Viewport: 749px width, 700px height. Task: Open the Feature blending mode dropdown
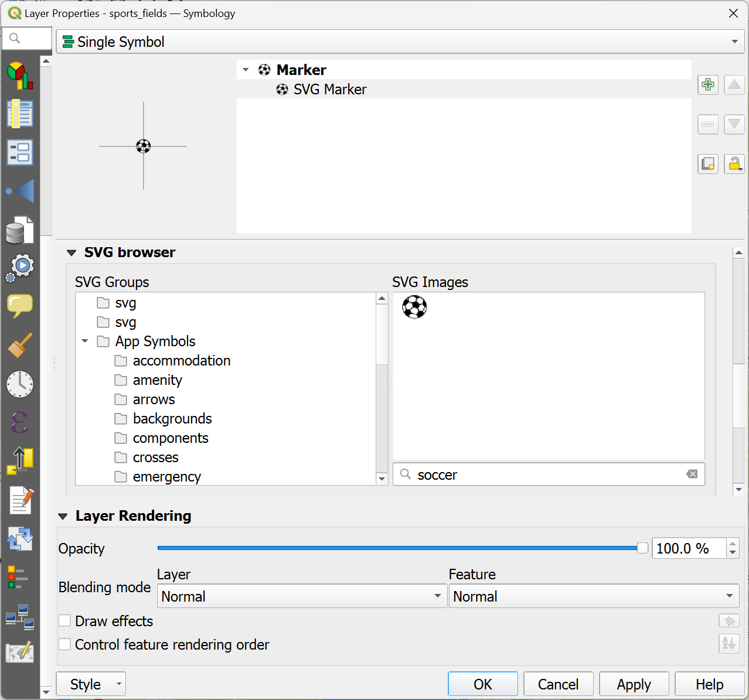point(594,596)
